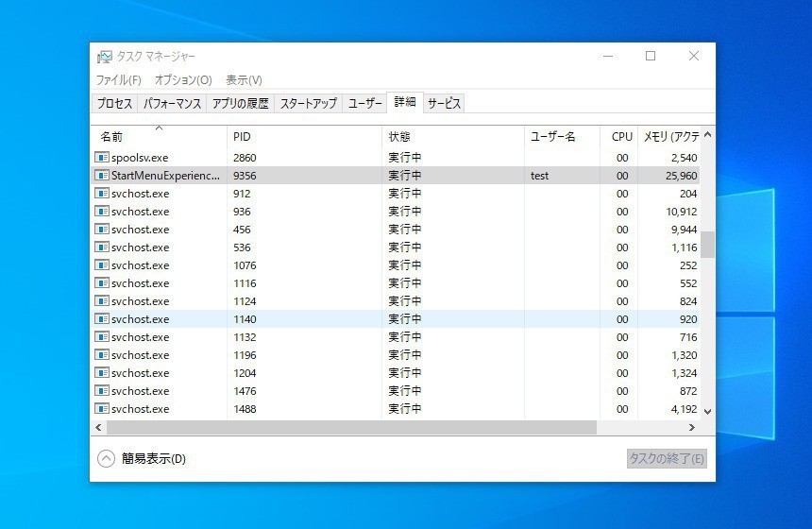812x529 pixels.
Task: Click the horizontal scrollbar thumb
Action: point(351,427)
